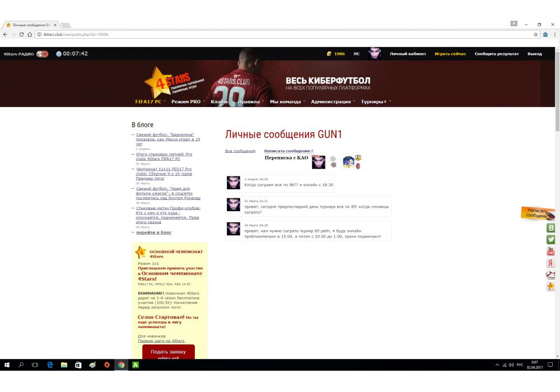Click the browser address bar
560x392 pixels.
coord(280,34)
